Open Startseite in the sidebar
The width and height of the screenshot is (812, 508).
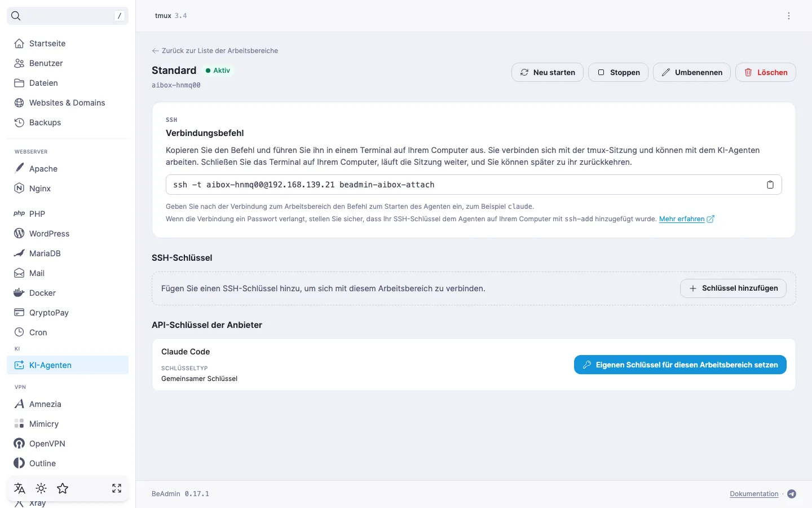coord(68,43)
